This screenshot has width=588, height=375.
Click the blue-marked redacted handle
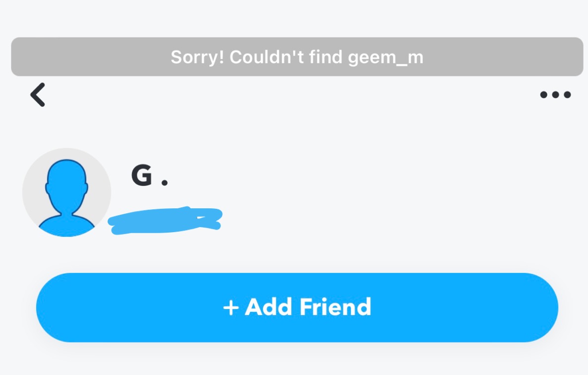pos(165,221)
